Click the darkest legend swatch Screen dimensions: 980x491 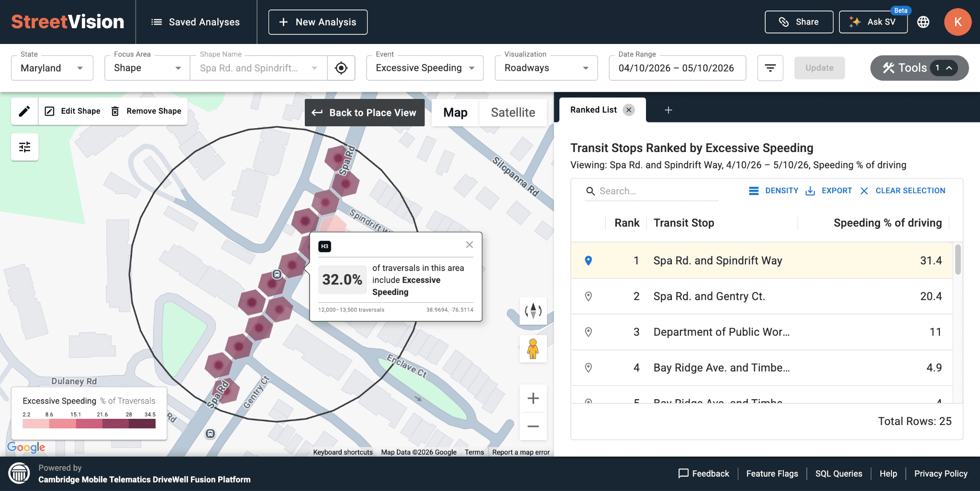tap(142, 424)
